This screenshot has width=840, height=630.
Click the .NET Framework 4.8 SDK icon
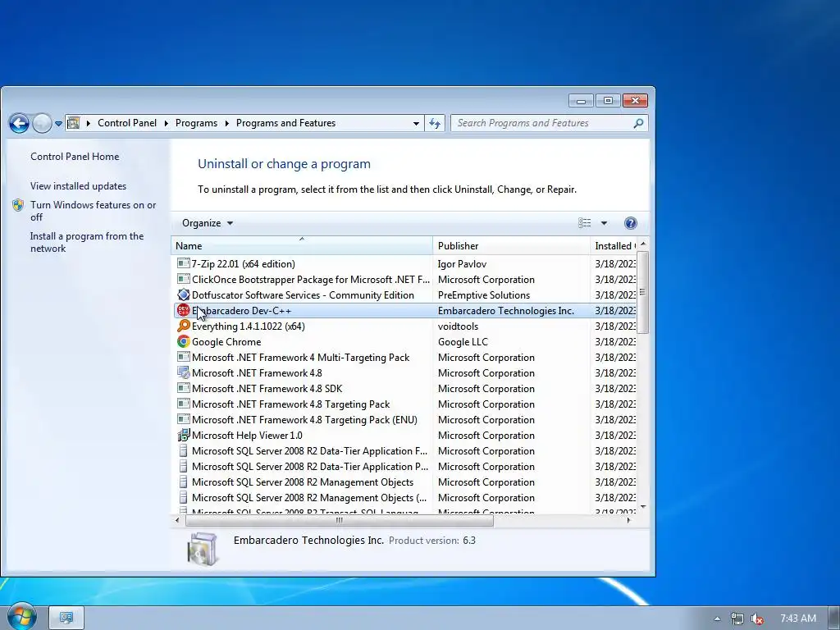(183, 388)
